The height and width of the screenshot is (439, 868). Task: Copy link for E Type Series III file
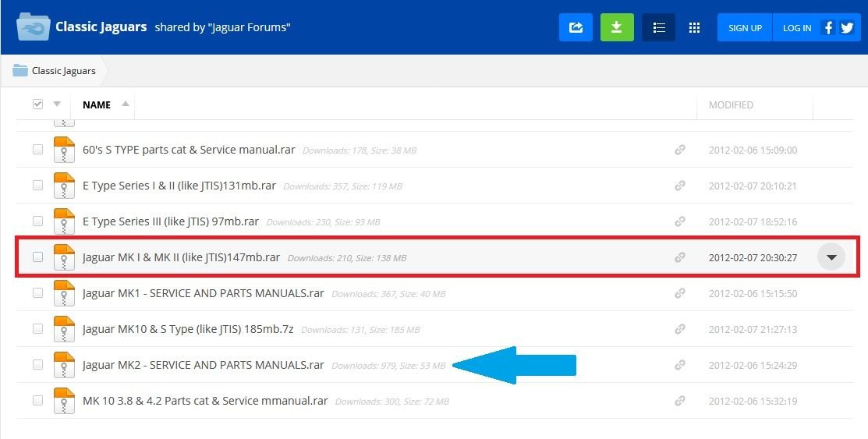click(680, 221)
